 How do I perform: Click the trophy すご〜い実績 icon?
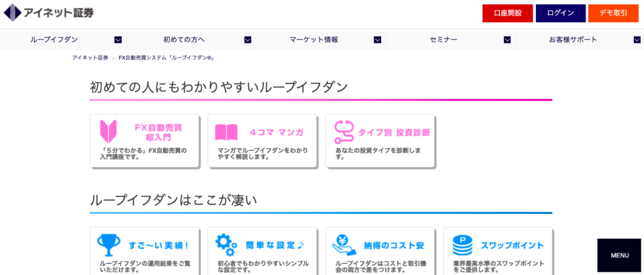tap(108, 245)
